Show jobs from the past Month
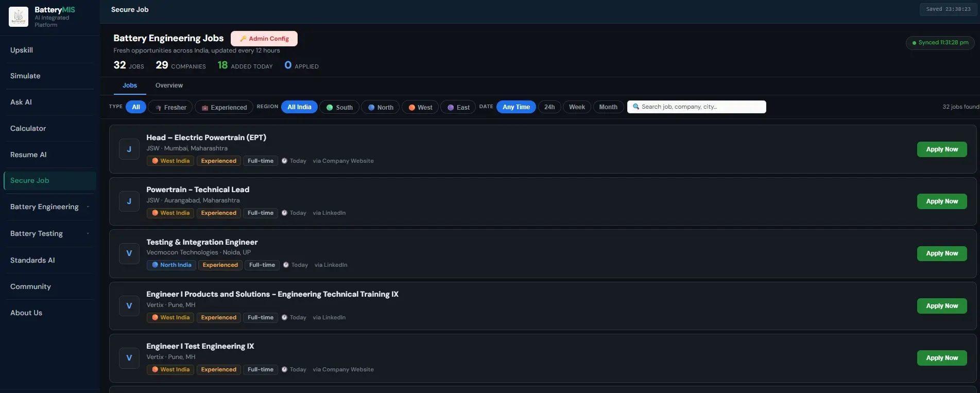 coord(608,107)
